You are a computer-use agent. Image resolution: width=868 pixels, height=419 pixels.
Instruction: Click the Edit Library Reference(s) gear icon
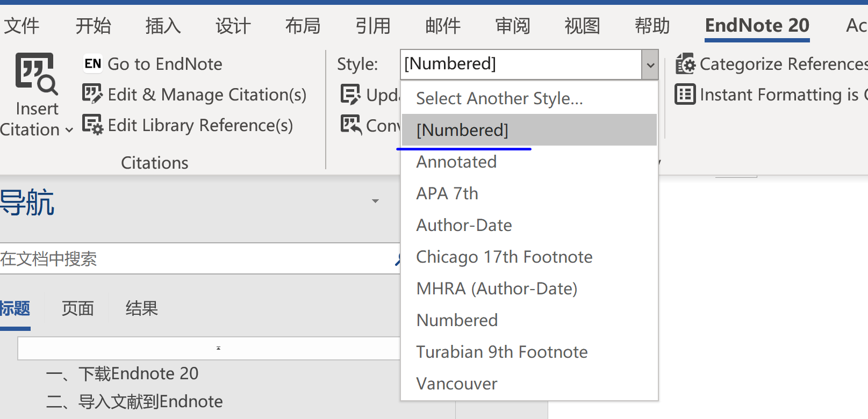click(92, 125)
